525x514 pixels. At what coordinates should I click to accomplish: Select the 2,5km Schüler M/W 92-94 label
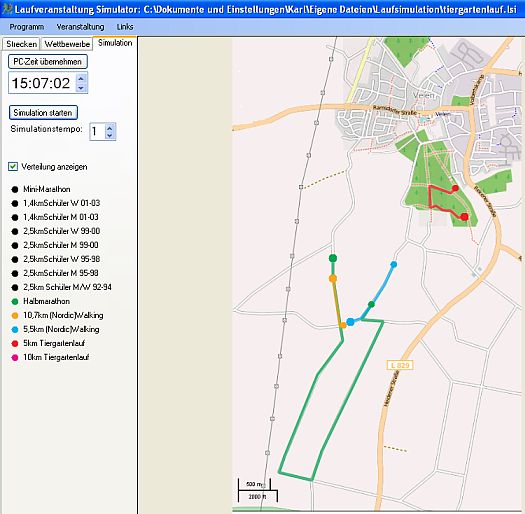tap(67, 287)
